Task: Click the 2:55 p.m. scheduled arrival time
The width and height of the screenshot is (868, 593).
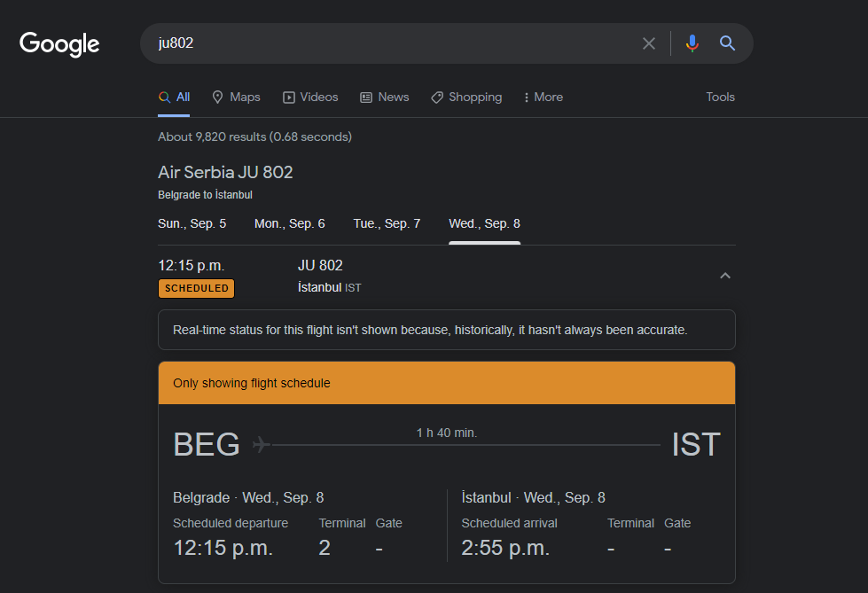Action: pyautogui.click(x=505, y=548)
